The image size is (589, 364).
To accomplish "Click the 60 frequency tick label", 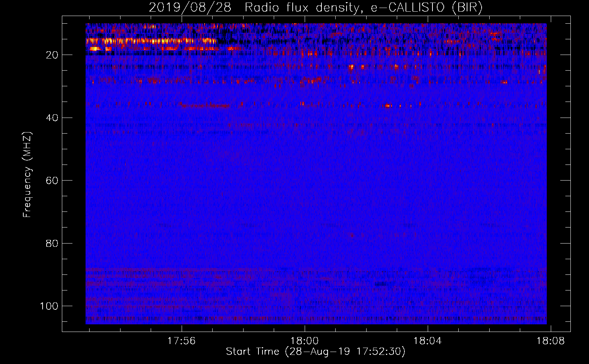I will [x=52, y=181].
